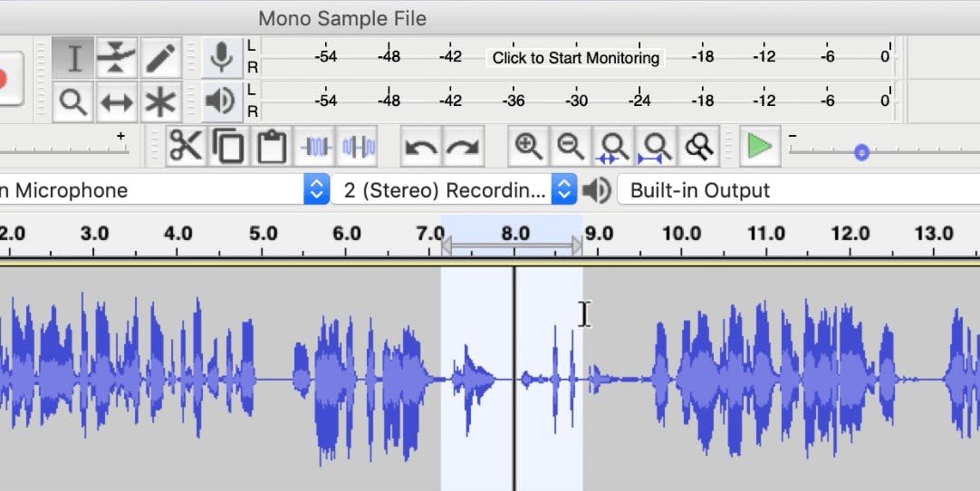
Task: Redo the last undone action
Action: tap(463, 146)
